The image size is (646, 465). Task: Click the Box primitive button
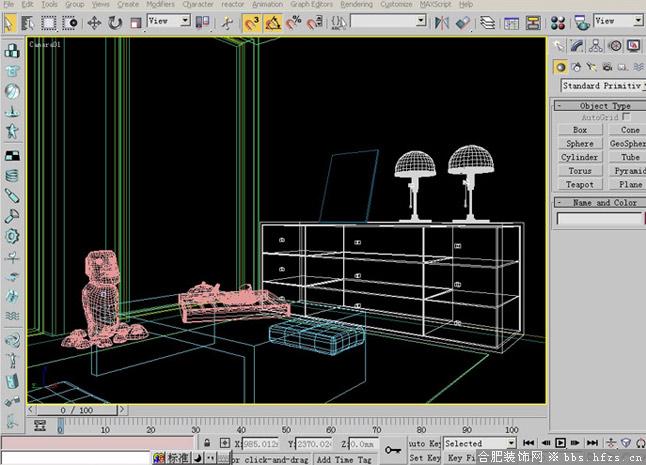(580, 130)
